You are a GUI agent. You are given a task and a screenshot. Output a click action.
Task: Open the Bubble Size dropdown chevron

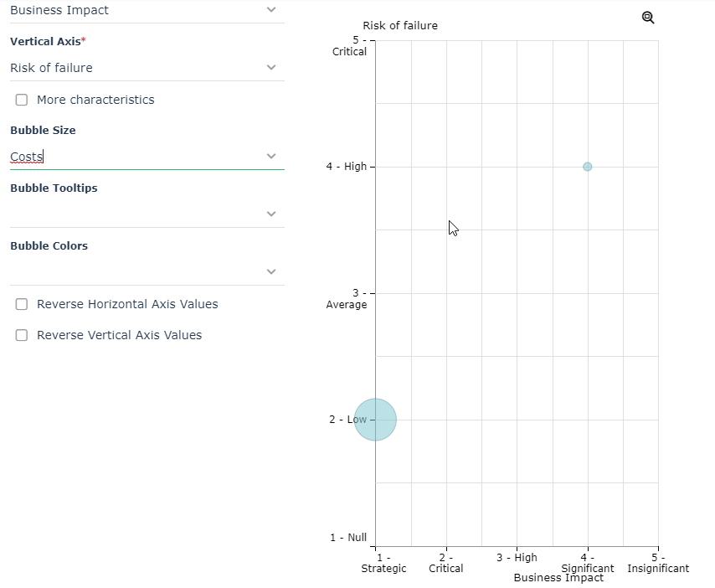coord(270,156)
